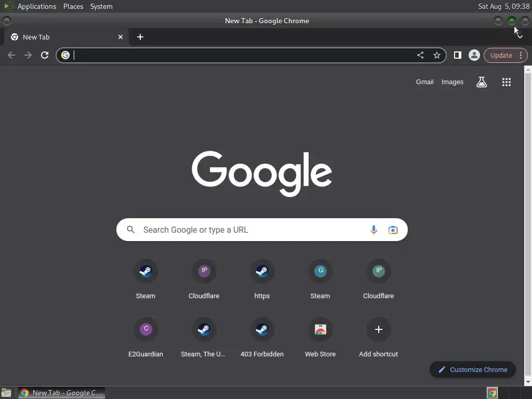
Task: Click the Chrome tray icon at bottom right
Action: (x=492, y=393)
